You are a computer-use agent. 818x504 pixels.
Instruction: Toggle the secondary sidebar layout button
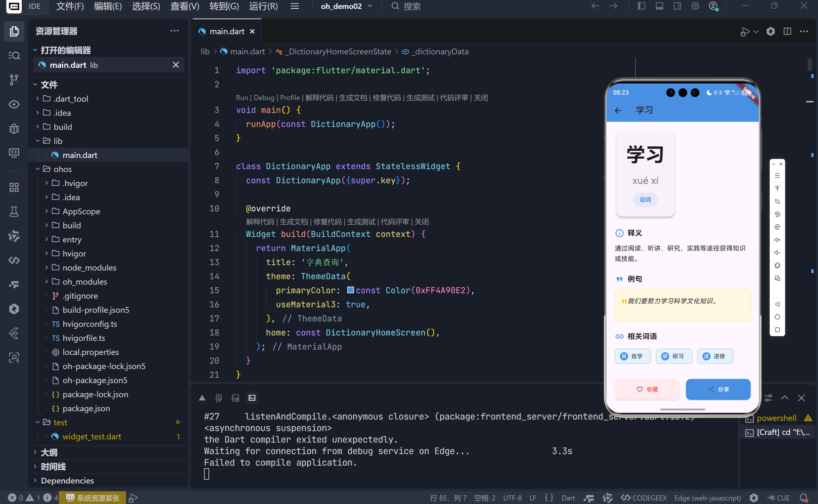point(677,6)
